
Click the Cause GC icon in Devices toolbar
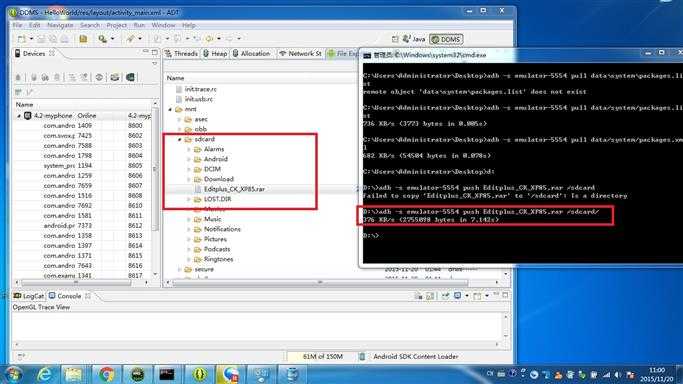click(x=57, y=77)
